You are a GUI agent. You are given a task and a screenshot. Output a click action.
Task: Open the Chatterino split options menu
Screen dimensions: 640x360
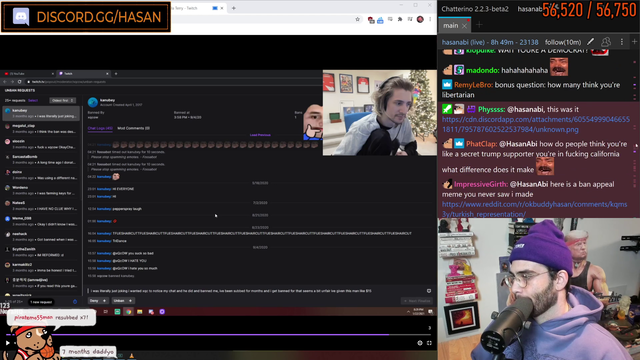pyautogui.click(x=622, y=42)
